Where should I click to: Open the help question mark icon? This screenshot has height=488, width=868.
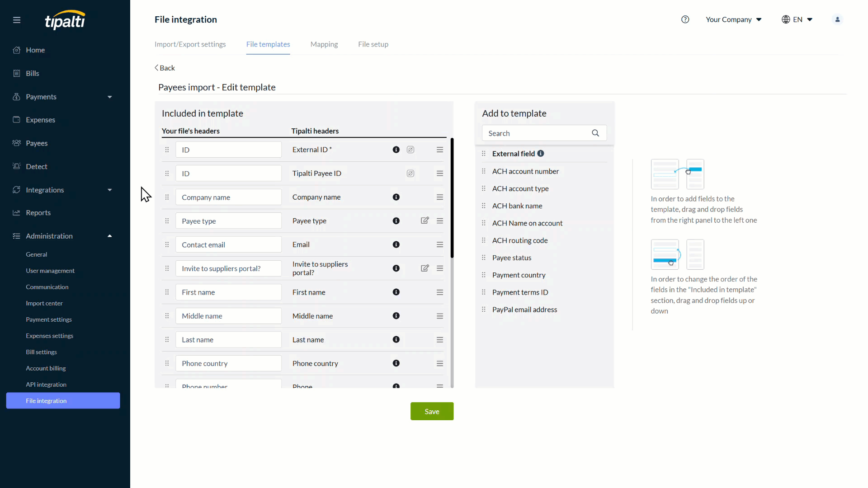685,19
